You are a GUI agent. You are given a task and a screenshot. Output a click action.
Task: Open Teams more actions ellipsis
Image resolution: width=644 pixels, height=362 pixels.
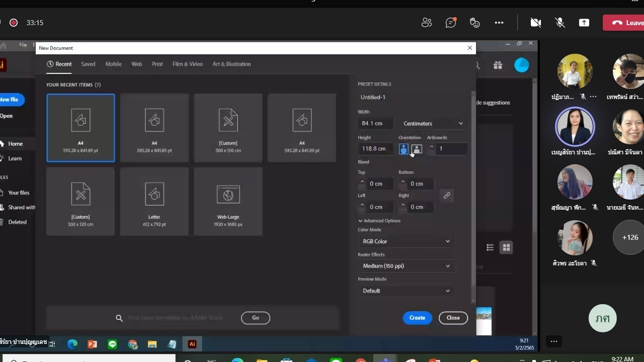click(x=499, y=23)
